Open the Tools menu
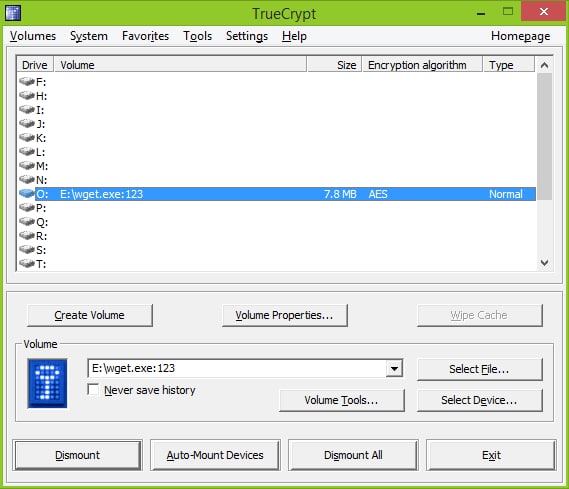Screen dimensions: 569x489 point(197,36)
